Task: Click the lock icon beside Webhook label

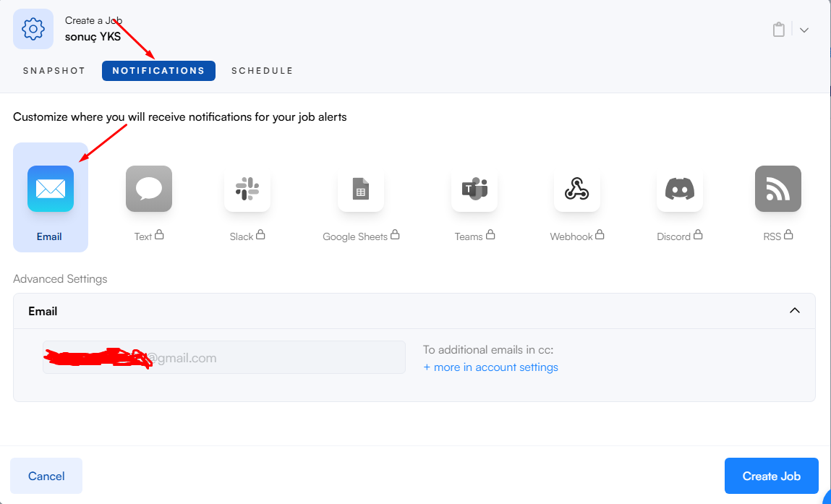Action: pyautogui.click(x=600, y=235)
